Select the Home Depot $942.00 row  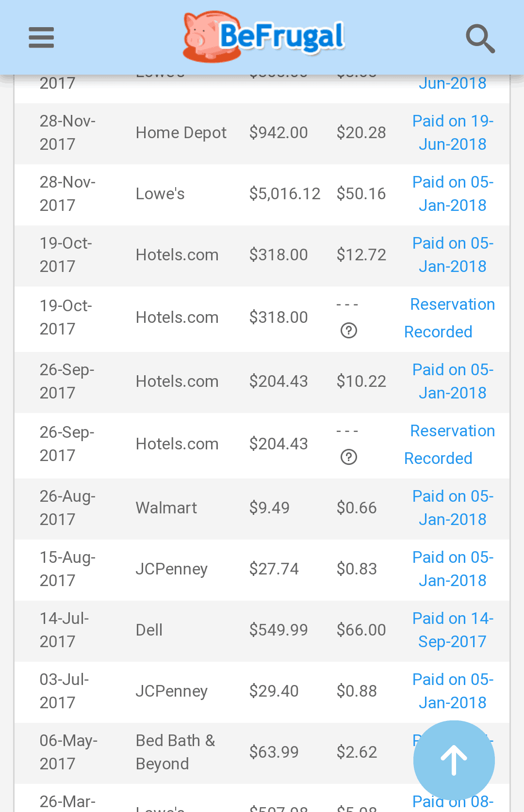[x=194, y=133]
